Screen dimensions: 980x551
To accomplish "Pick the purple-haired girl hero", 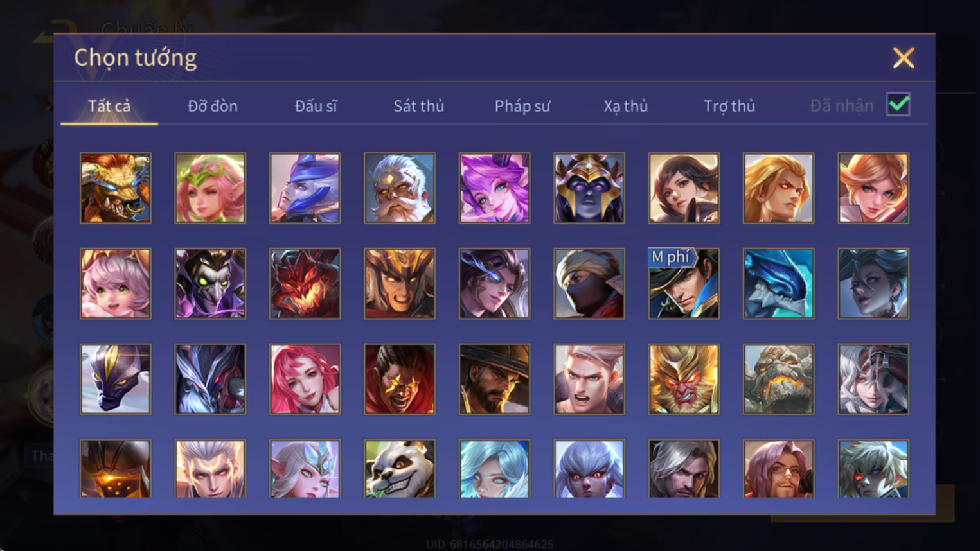I will pyautogui.click(x=494, y=188).
